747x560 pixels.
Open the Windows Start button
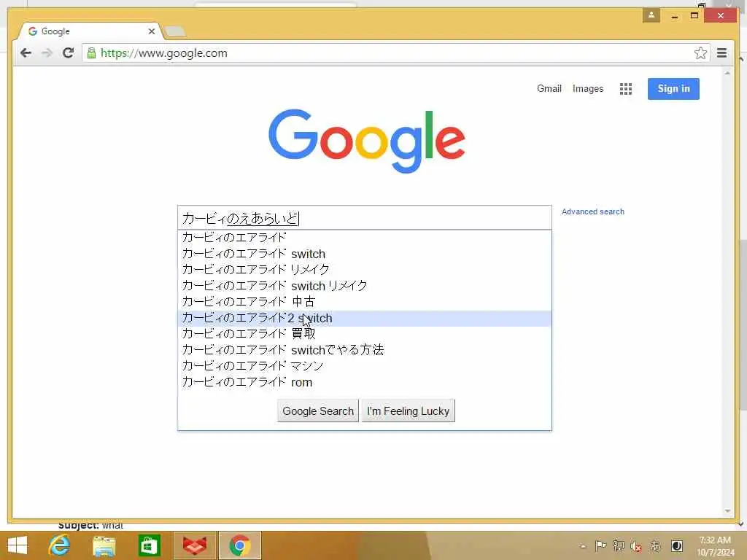point(18,545)
